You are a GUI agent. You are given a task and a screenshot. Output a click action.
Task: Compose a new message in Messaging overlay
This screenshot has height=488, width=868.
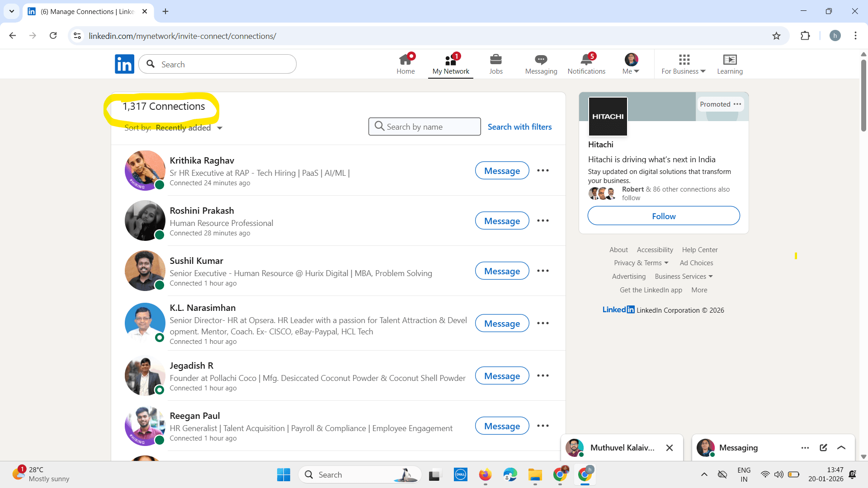click(x=823, y=448)
